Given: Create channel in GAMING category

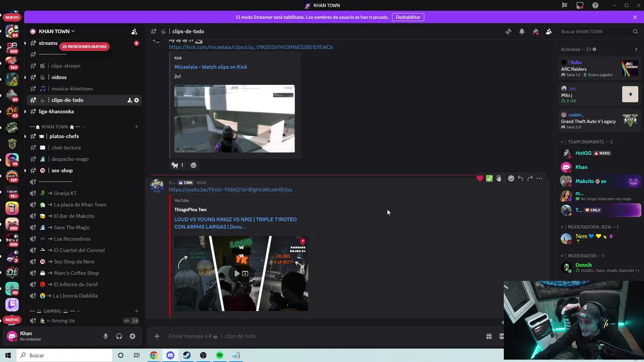Looking at the screenshot, I should 136,311.
